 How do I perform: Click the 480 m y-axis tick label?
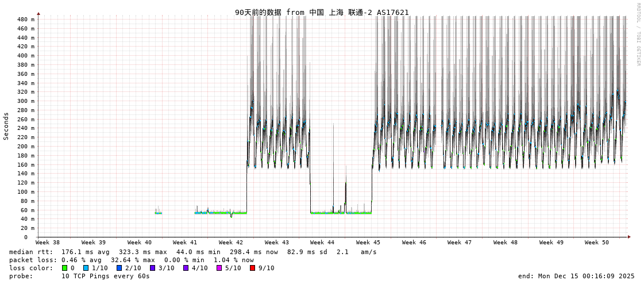tap(26, 20)
